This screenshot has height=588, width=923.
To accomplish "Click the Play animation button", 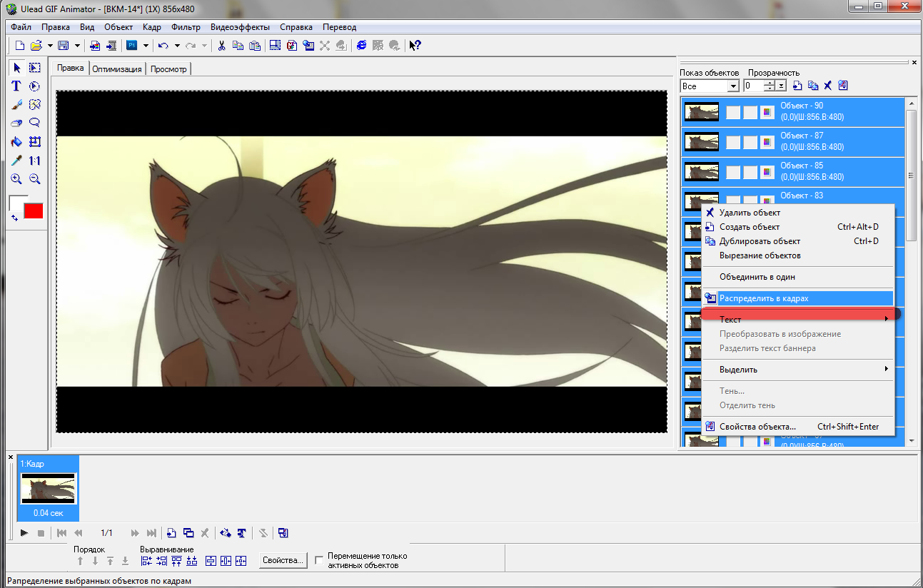I will (24, 533).
